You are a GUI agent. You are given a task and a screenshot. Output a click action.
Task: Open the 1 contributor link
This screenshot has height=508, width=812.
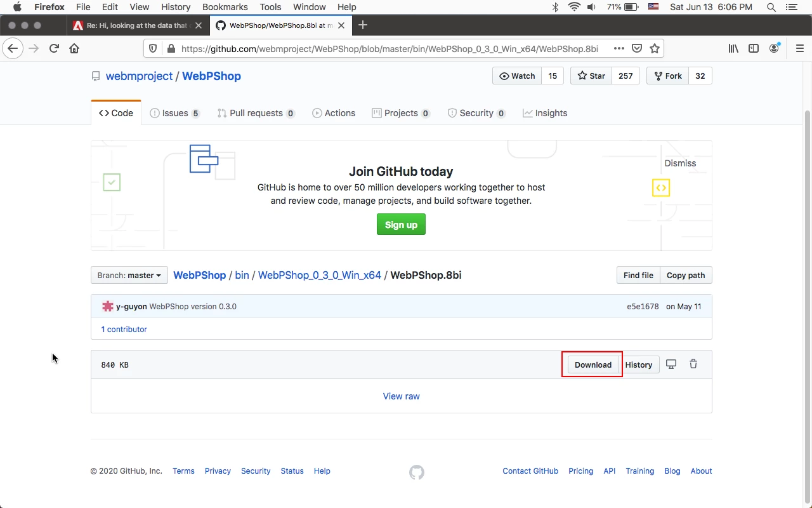coord(124,329)
